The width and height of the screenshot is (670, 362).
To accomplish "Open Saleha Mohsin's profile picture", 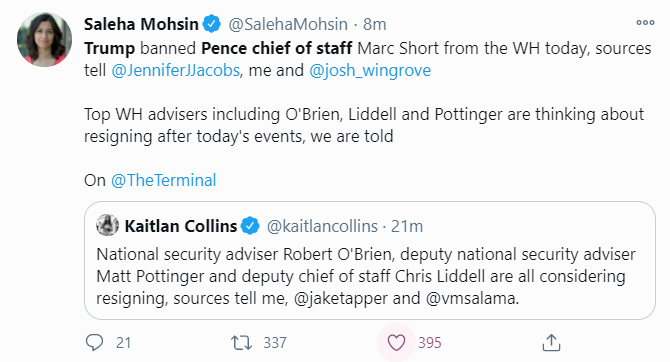I will click(44, 39).
